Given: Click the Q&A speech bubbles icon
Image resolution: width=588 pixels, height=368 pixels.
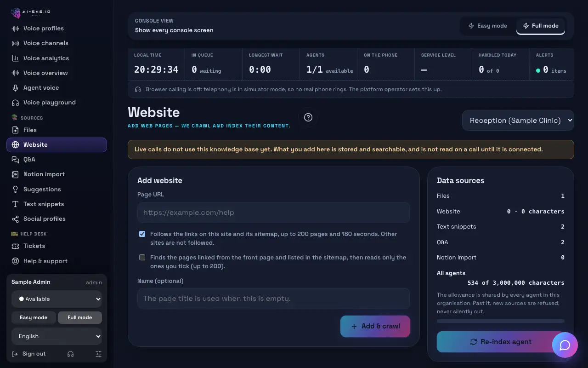Looking at the screenshot, I should point(15,160).
